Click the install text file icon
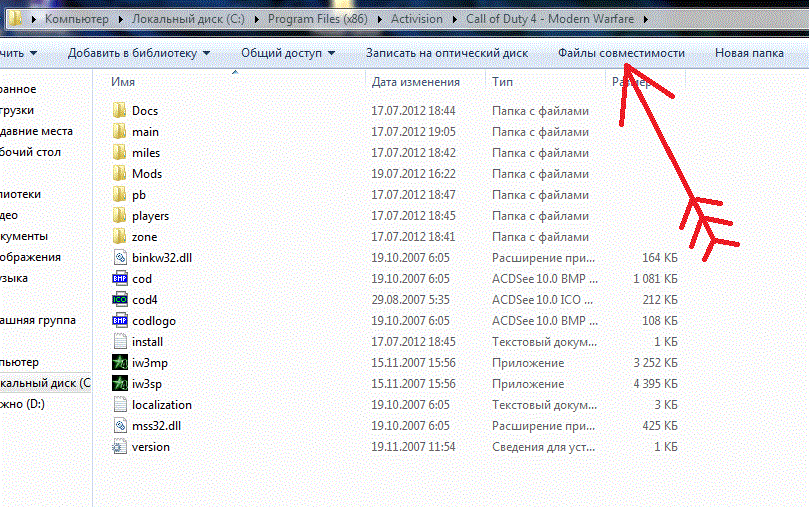Viewport: 809px width, 507px height. point(120,341)
